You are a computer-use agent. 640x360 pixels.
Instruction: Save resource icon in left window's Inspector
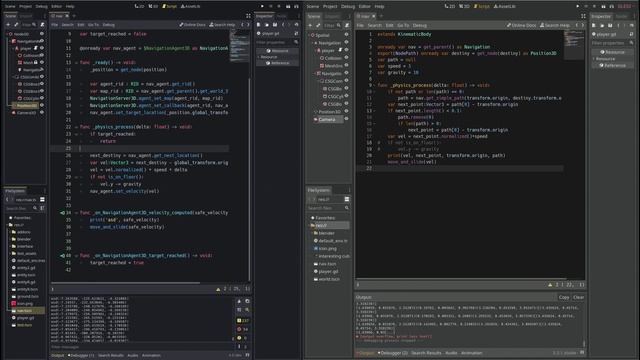pyautogui.click(x=275, y=25)
